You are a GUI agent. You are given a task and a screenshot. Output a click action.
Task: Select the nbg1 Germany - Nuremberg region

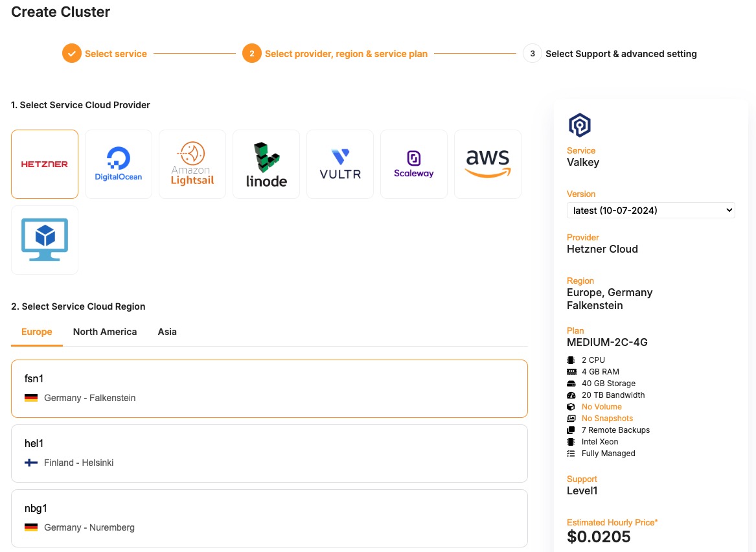[269, 518]
